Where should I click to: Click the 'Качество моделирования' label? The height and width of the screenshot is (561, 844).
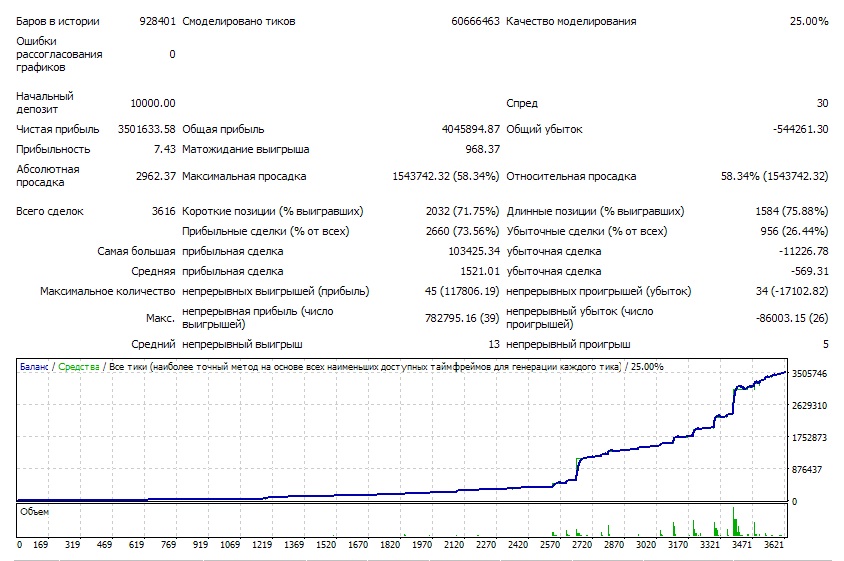(571, 22)
